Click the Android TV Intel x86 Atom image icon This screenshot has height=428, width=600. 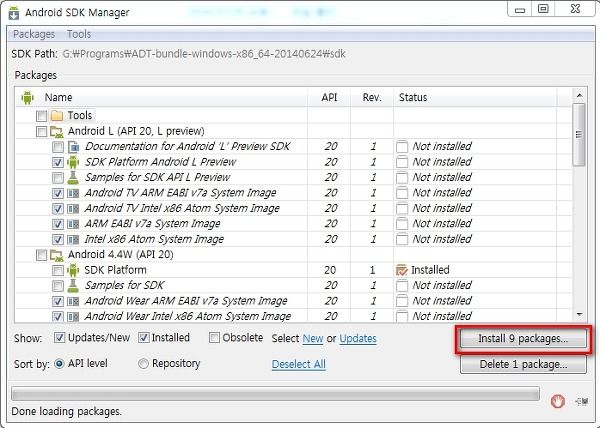point(73,208)
